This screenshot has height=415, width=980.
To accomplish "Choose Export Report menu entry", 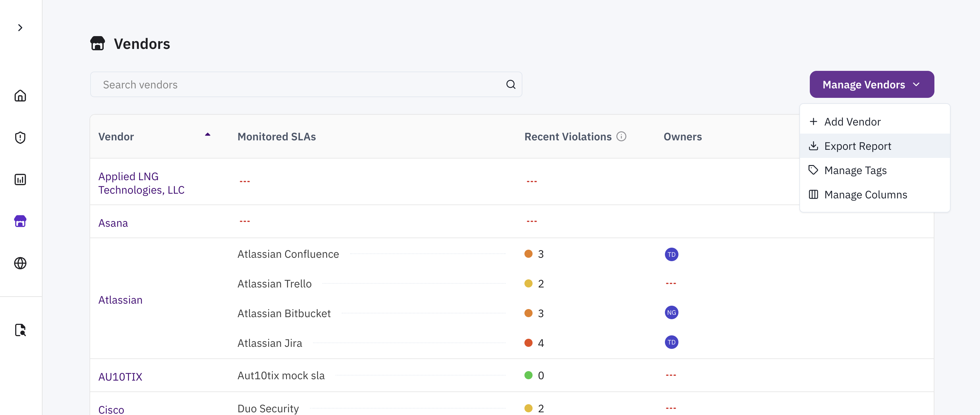I will pyautogui.click(x=857, y=146).
